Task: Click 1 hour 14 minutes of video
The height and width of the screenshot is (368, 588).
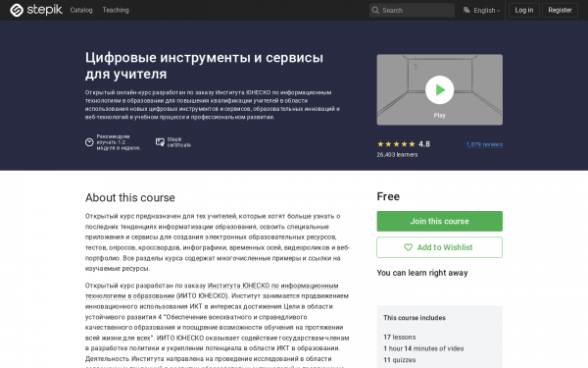Action: (423, 348)
